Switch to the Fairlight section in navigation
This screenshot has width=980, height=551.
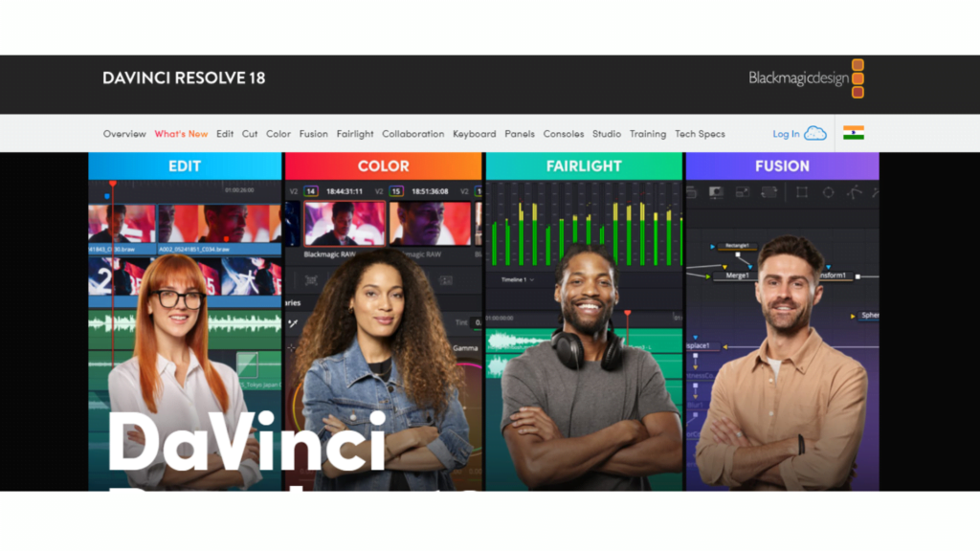click(x=355, y=134)
